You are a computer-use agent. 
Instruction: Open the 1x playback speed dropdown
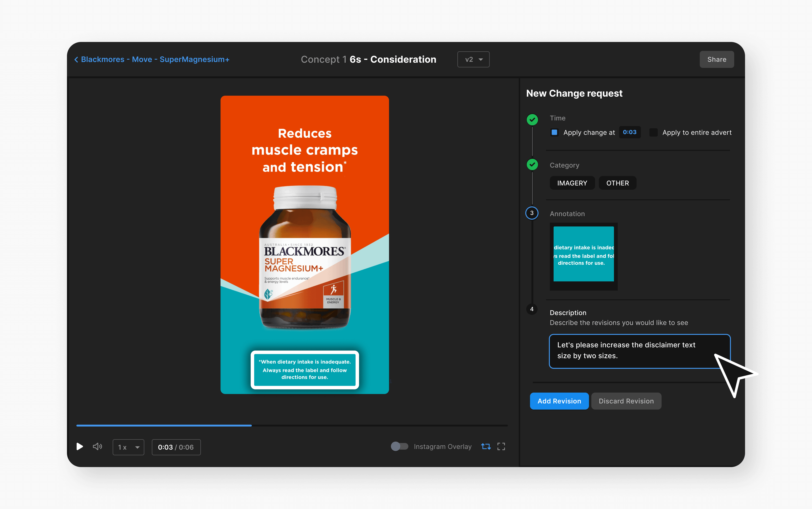(128, 447)
